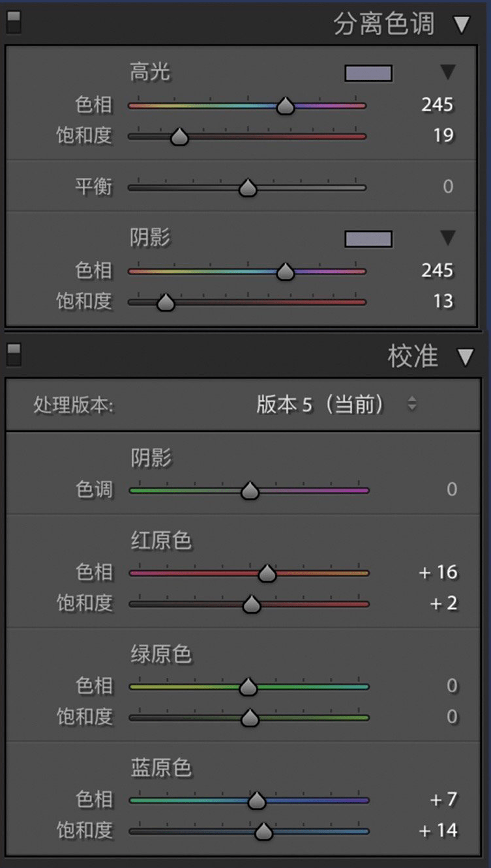
Task: Click the 红原色 色相 slider knob
Action: pyautogui.click(x=267, y=572)
